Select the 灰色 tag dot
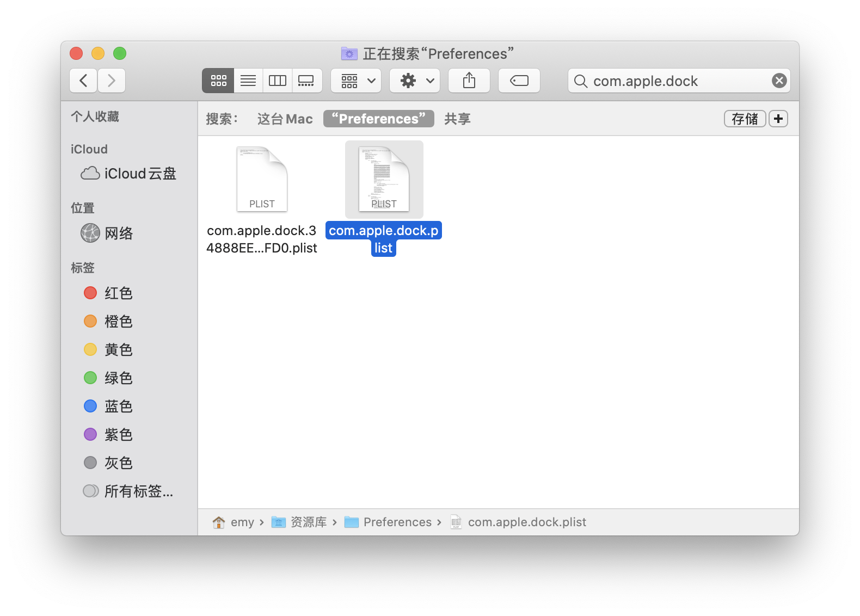 [x=90, y=463]
